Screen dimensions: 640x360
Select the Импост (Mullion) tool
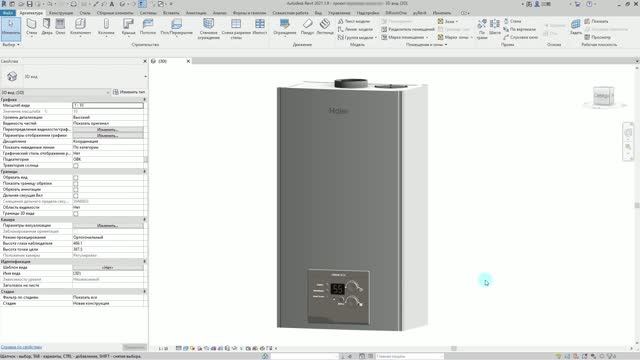[x=260, y=27]
